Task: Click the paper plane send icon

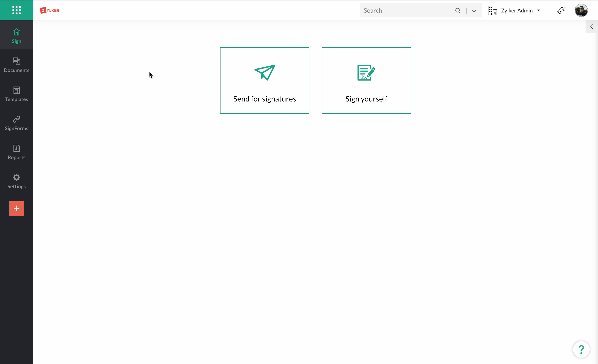Action: tap(265, 72)
